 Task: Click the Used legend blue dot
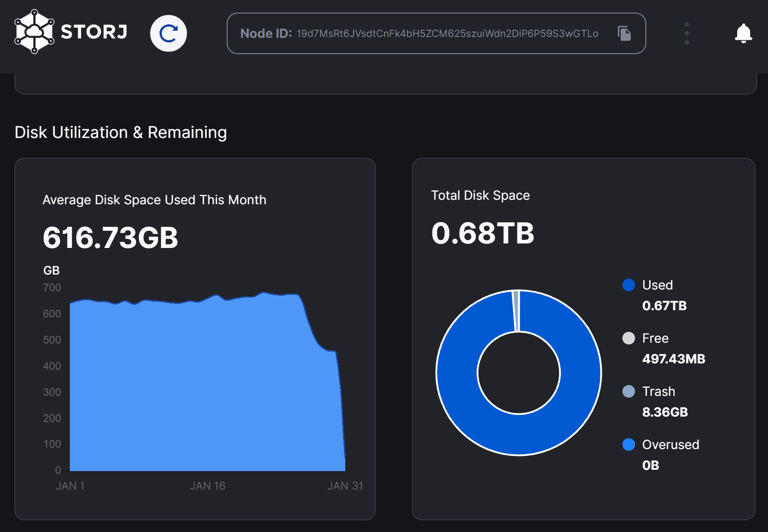[628, 285]
